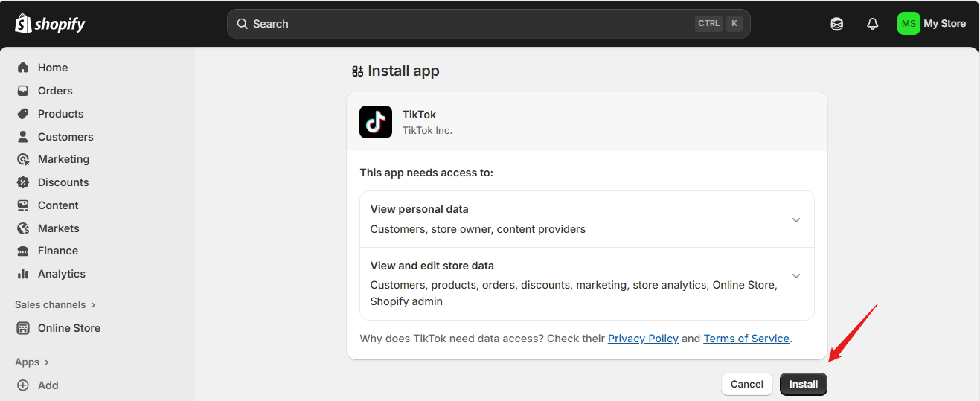Expand the Sales channels section
980x401 pixels.
click(93, 305)
